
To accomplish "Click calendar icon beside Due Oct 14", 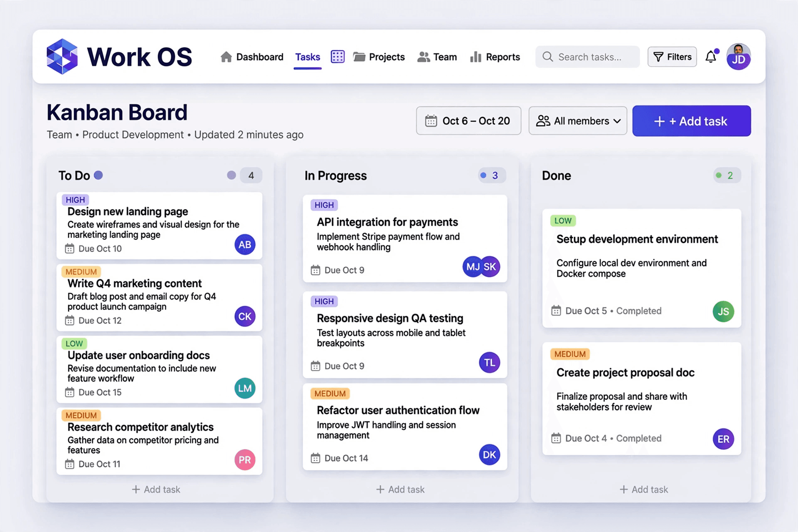I will click(315, 458).
